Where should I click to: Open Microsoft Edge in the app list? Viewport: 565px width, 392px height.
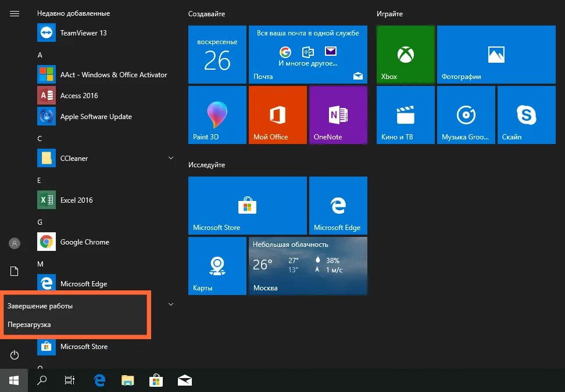[x=106, y=283]
